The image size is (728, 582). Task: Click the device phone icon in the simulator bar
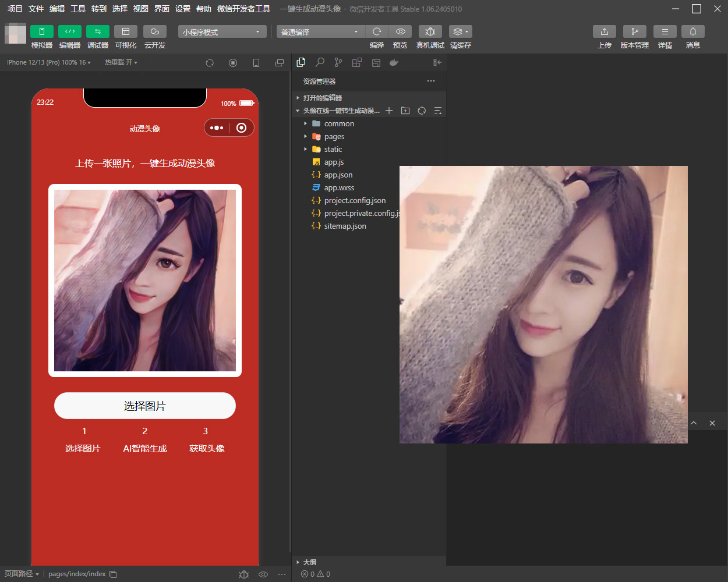pyautogui.click(x=256, y=63)
